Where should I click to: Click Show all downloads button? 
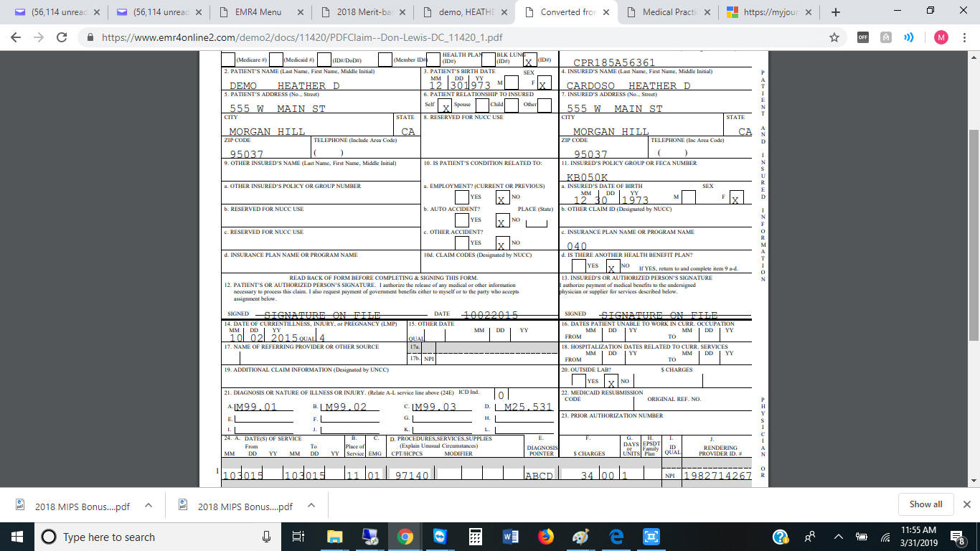point(925,504)
